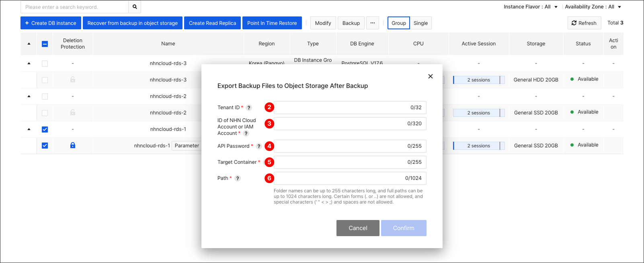
Task: Collapse the nhncloud-rds-2 group
Action: (x=29, y=96)
